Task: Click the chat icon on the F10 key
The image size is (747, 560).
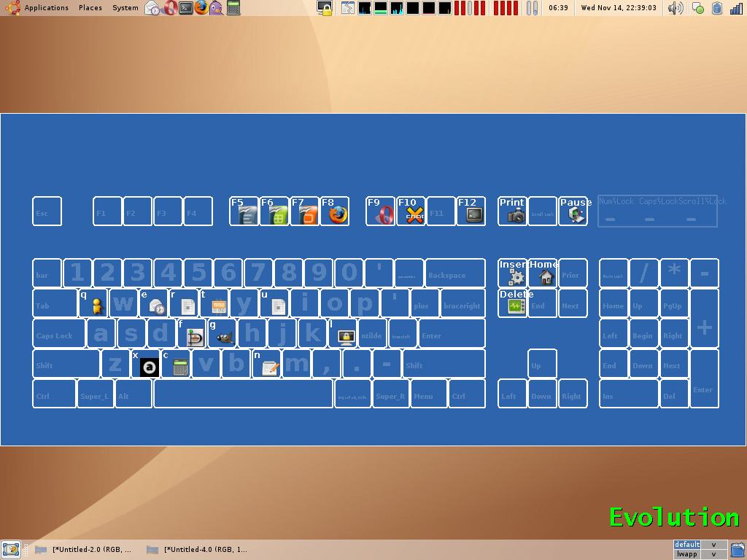Action: click(x=414, y=215)
